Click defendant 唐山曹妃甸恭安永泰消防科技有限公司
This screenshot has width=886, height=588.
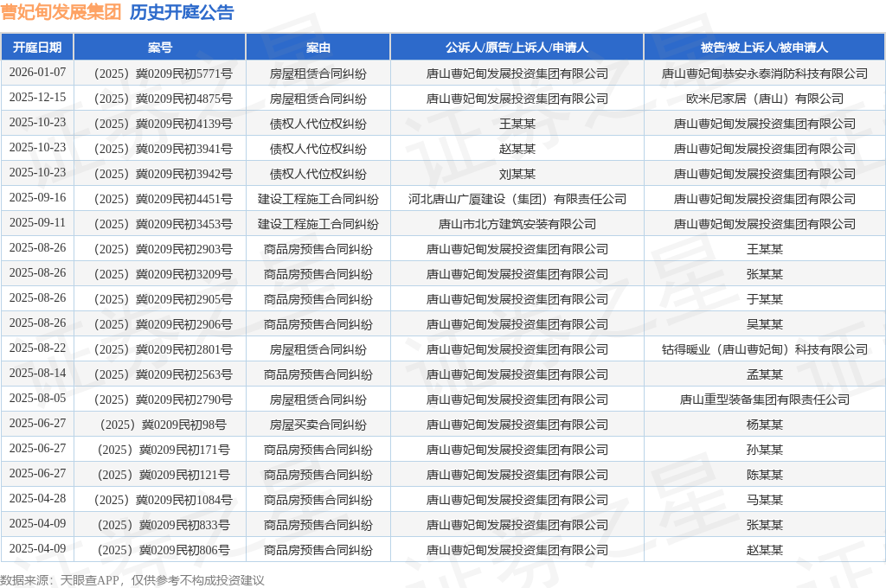pyautogui.click(x=764, y=73)
